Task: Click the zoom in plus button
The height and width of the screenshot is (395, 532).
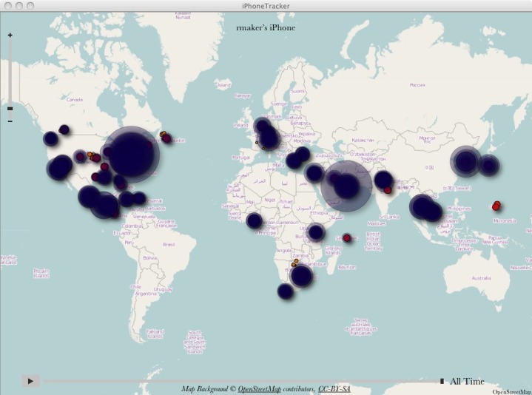Action: 10,36
